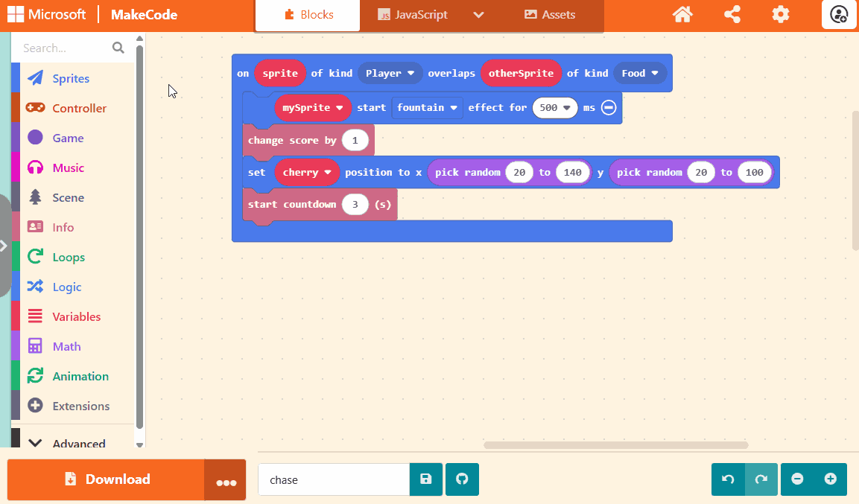Edit x random maximum value 140
Screen dimensions: 859x504
pyautogui.click(x=572, y=173)
